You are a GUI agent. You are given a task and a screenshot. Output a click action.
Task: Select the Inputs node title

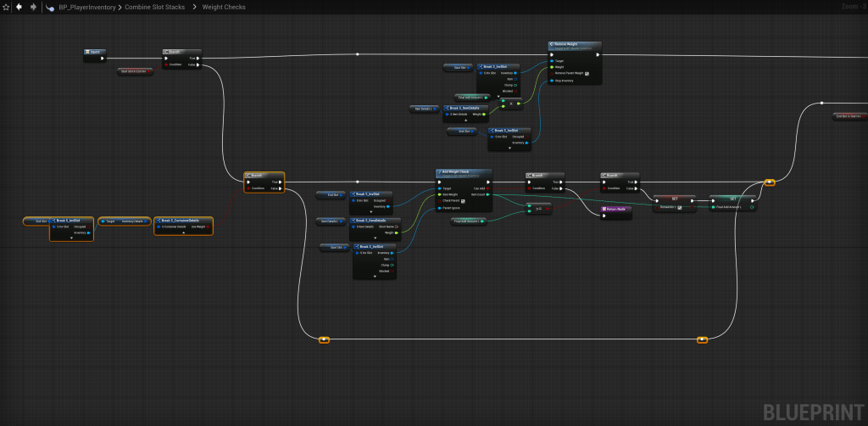[94, 52]
